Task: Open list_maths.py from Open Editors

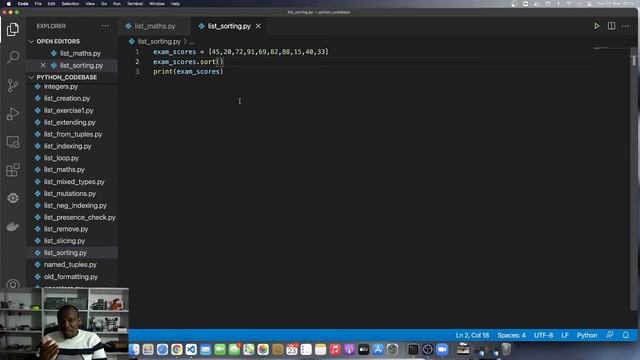Action: 80,53
